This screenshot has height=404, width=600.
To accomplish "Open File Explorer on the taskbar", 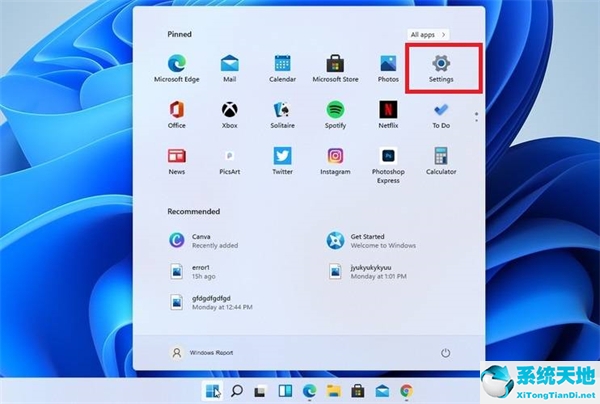I will tap(334, 391).
